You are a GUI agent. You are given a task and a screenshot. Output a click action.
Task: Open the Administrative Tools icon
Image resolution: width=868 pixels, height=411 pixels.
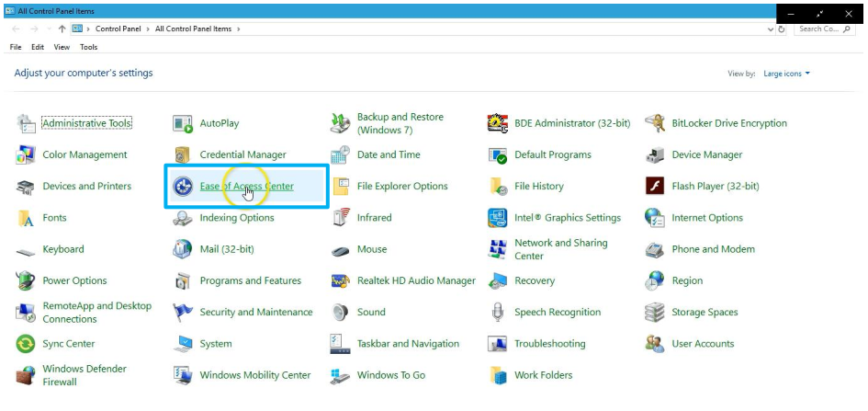point(26,123)
